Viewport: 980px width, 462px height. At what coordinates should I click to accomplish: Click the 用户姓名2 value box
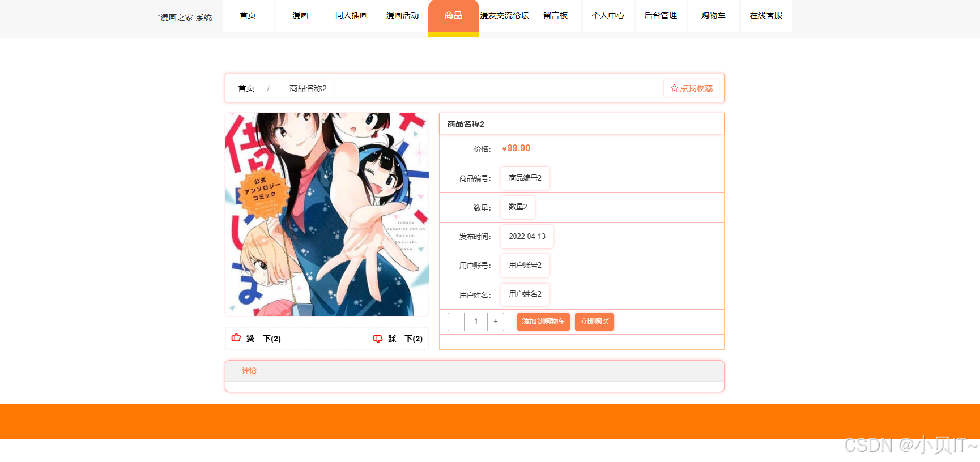point(525,294)
